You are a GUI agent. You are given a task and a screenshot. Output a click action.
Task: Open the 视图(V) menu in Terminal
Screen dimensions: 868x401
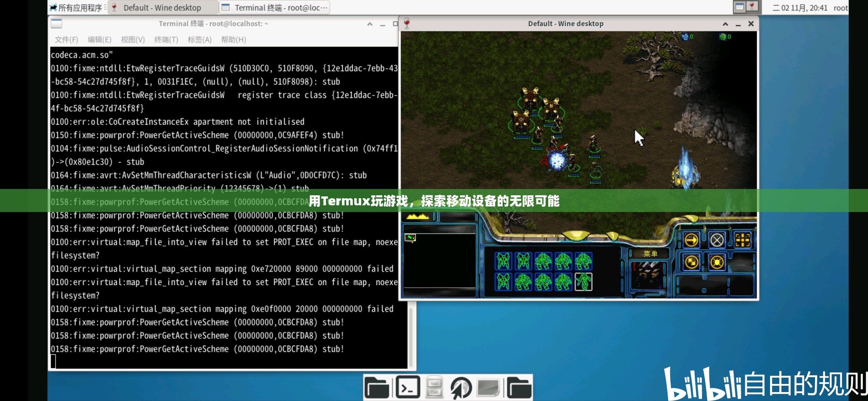(x=133, y=40)
